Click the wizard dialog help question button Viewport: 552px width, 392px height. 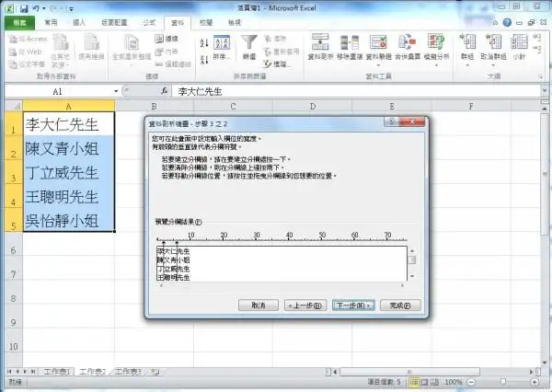[x=392, y=122]
